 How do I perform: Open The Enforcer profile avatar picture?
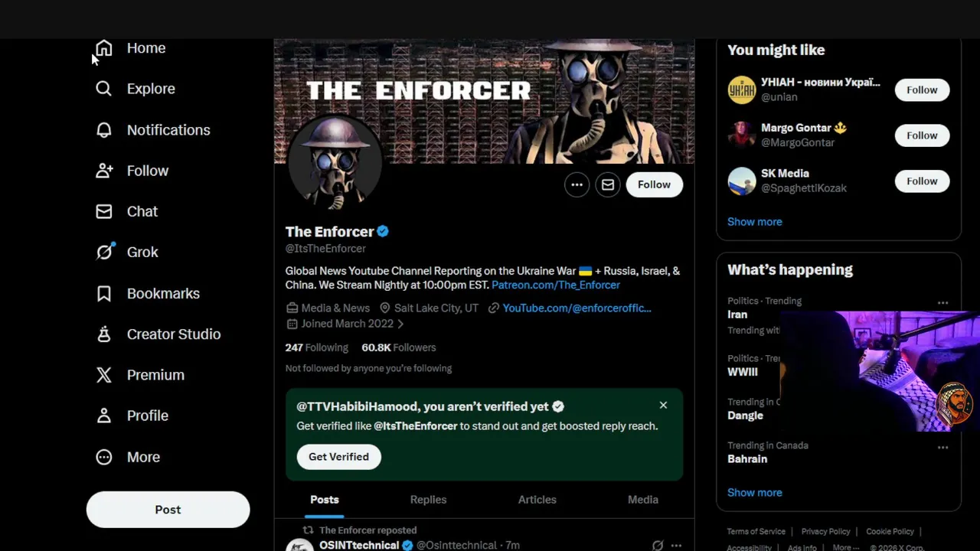335,163
